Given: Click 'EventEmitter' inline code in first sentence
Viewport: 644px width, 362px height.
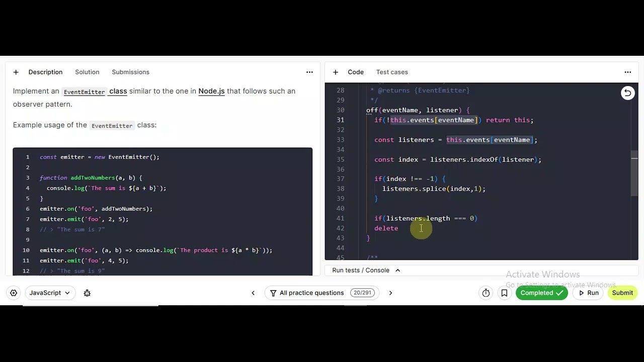Looking at the screenshot, I should 85,92.
